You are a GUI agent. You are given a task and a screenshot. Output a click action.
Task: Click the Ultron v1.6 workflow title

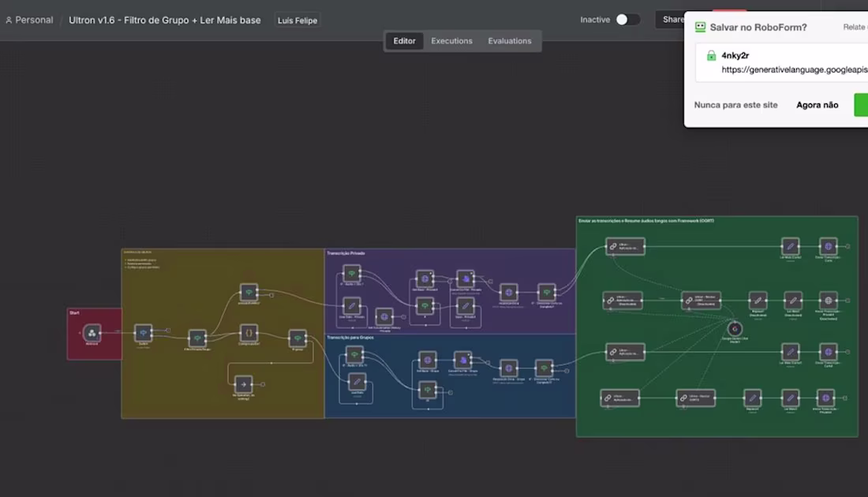(164, 20)
